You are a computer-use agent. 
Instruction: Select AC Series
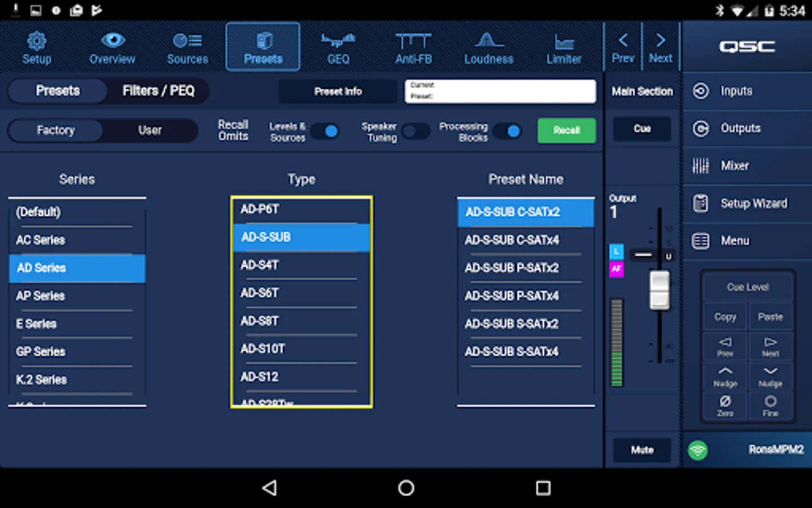(x=77, y=240)
